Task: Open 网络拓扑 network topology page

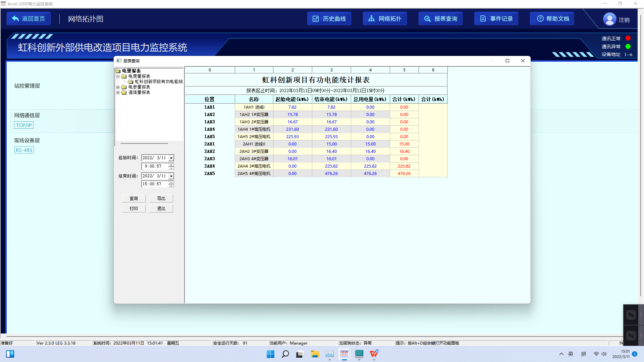Action: 385,19
